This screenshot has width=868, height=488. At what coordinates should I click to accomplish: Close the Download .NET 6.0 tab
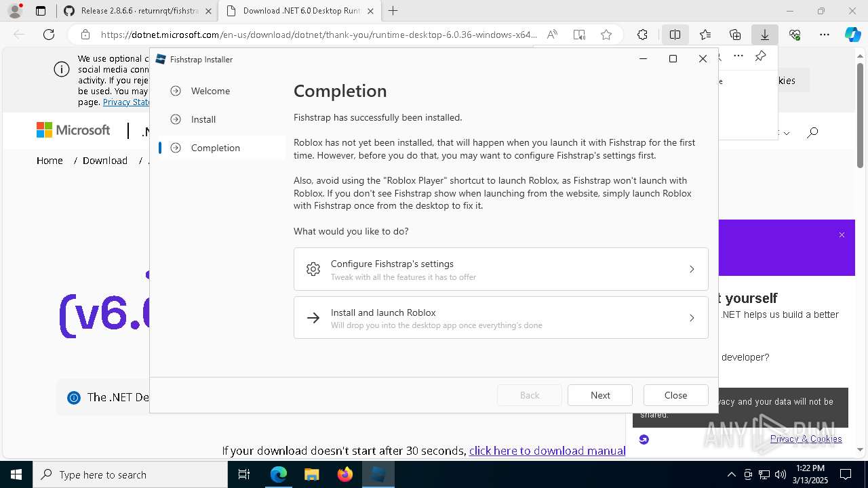click(x=370, y=11)
